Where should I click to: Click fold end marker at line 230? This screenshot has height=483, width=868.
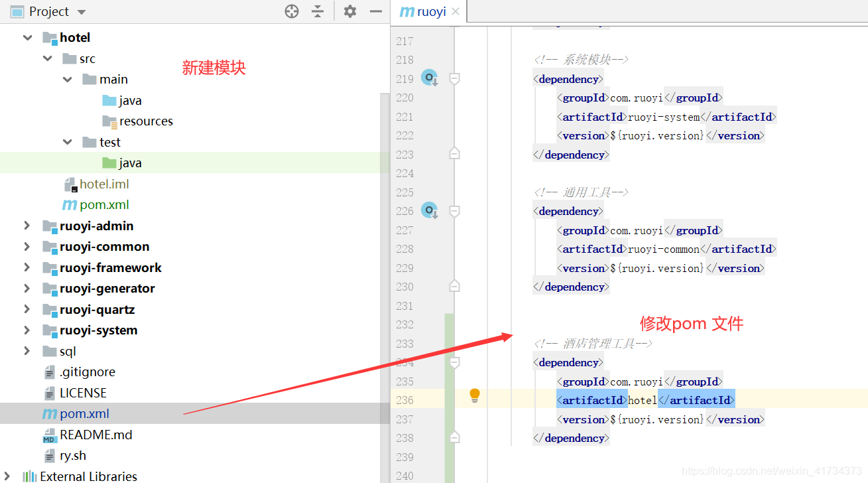454,286
